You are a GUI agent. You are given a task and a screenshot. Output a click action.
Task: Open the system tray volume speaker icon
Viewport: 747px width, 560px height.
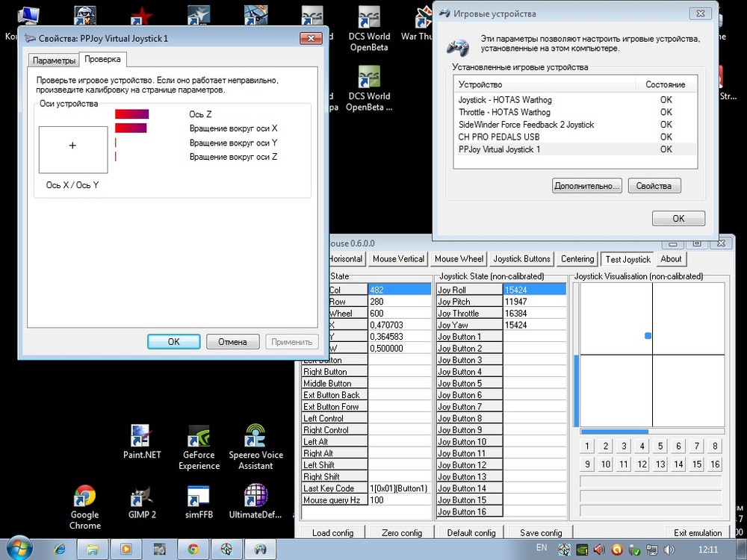point(669,550)
